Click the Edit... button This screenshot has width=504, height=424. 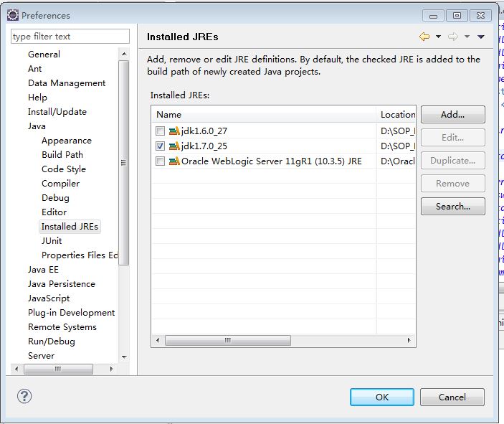[453, 138]
